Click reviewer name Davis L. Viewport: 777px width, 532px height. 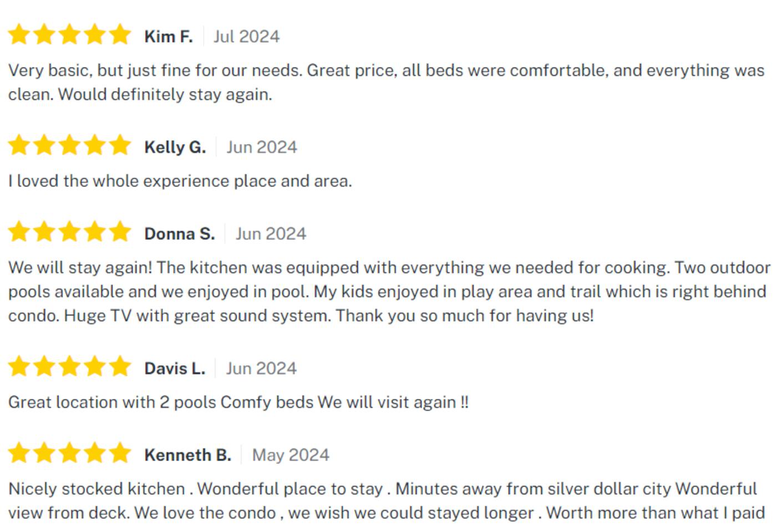(x=175, y=369)
